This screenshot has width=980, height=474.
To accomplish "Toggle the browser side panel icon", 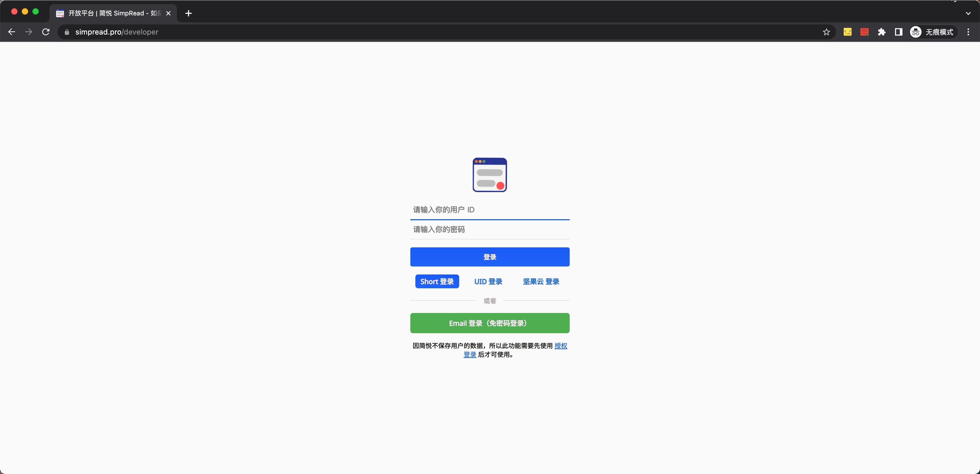I will coord(898,32).
